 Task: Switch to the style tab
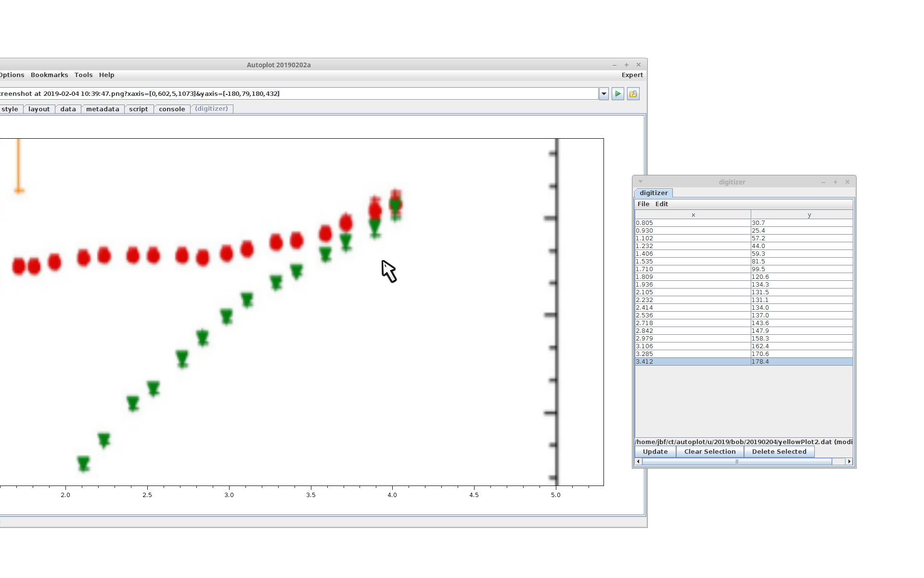pos(11,109)
